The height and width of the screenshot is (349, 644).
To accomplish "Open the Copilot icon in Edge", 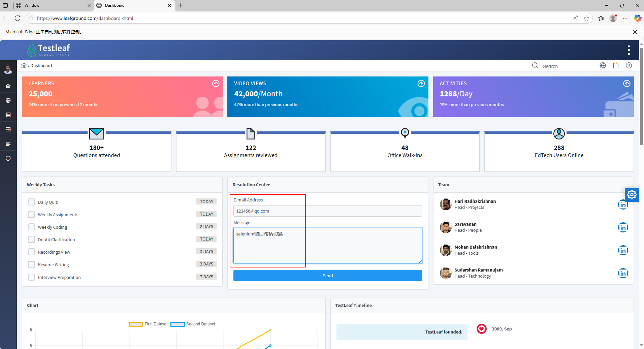I will (637, 18).
